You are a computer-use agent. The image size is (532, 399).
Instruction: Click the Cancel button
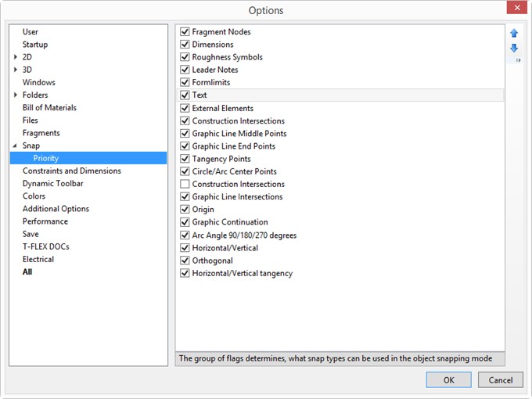[501, 379]
